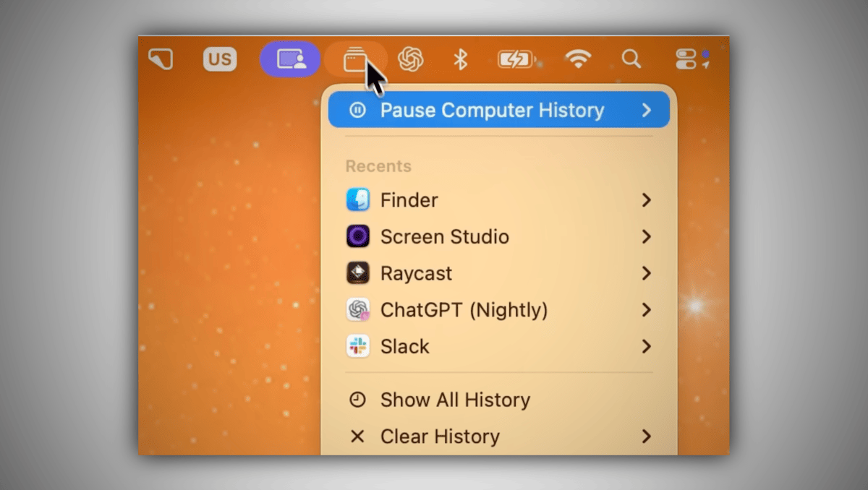Viewport: 868px width, 490px height.
Task: Click the leftmost tag-shaped menu bar icon
Action: [161, 59]
